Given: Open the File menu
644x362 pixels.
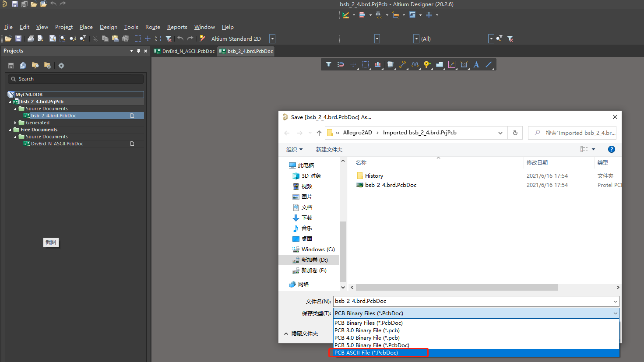Looking at the screenshot, I should [8, 27].
